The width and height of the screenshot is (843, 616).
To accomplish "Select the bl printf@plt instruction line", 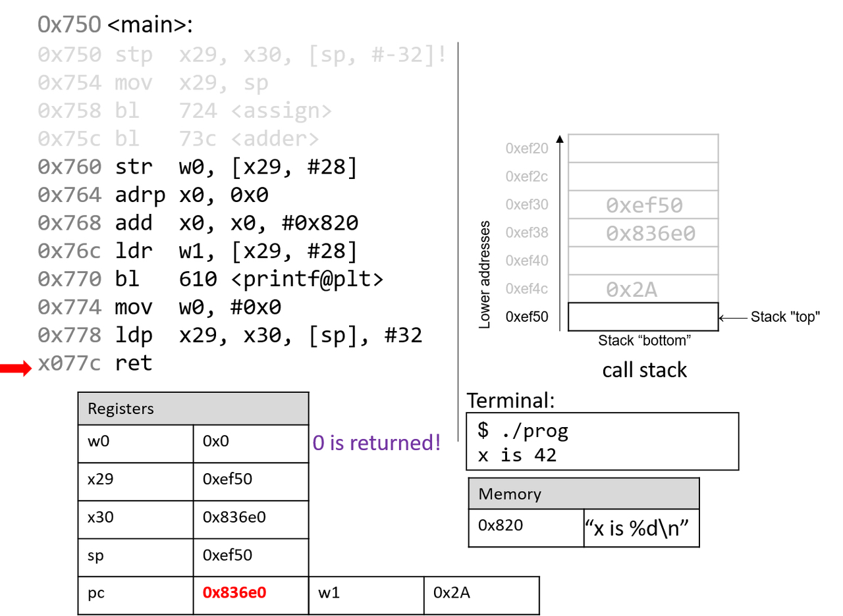I will pos(211,280).
